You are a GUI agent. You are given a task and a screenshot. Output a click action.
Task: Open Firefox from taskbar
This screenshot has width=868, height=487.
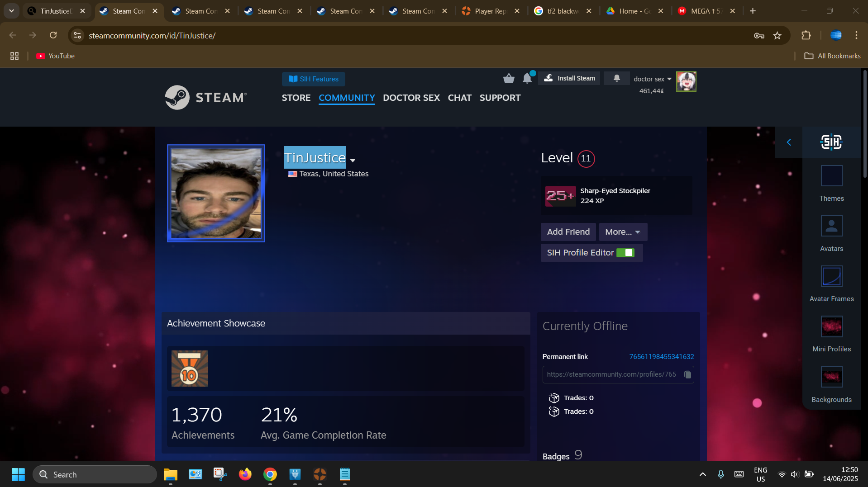point(245,474)
